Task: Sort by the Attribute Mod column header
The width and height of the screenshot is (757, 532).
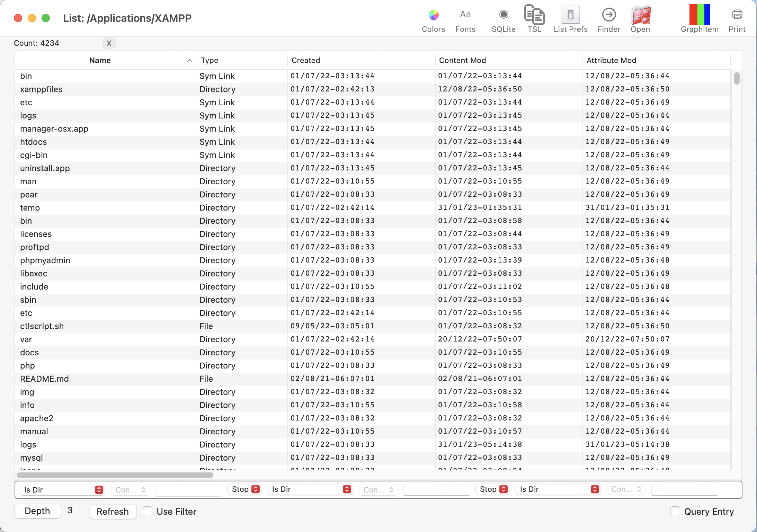Action: 656,60
